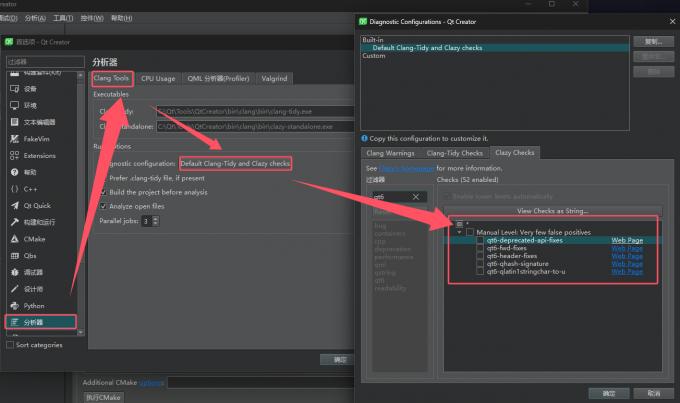Switch to the CPU Usage tab

(x=158, y=78)
